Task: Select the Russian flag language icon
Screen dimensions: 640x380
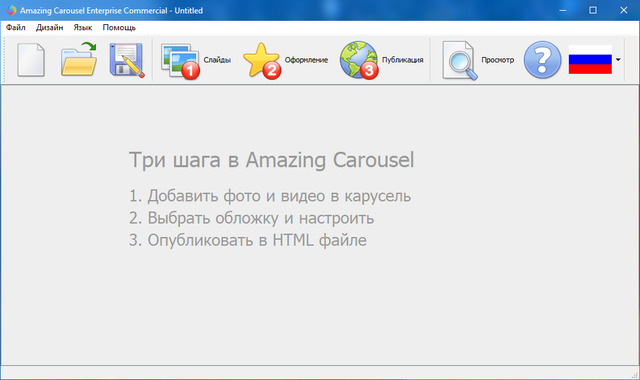Action: click(x=590, y=60)
